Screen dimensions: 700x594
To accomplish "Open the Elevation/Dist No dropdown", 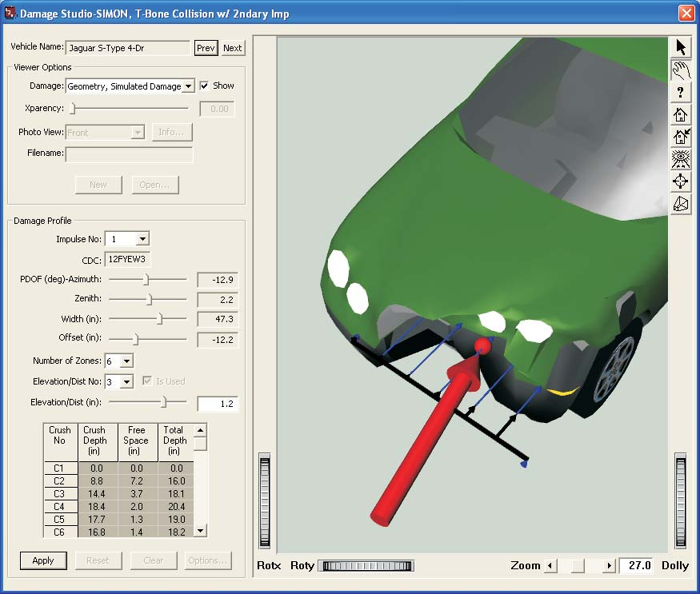I will pyautogui.click(x=126, y=381).
